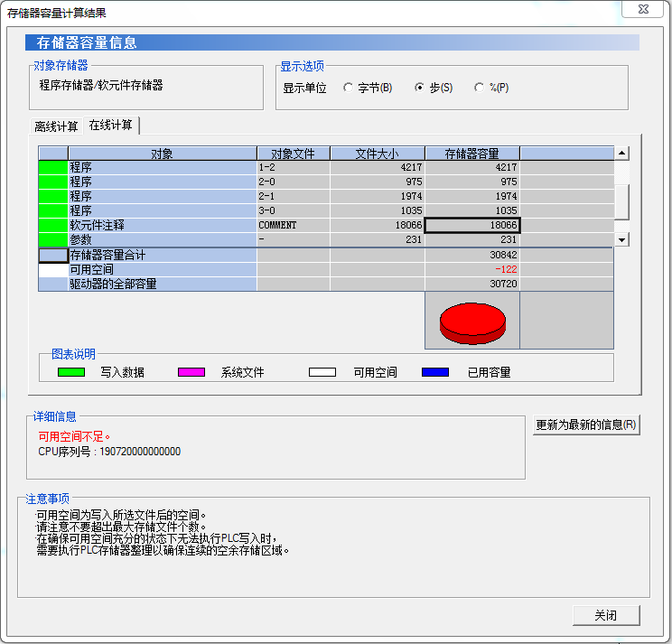Switch to the 在线计算 tab

110,126
